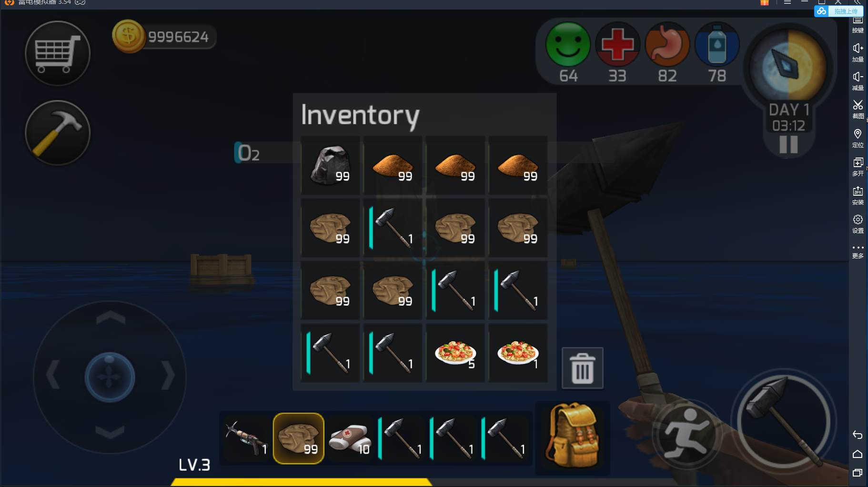The height and width of the screenshot is (487, 868).
Task: Tap the joystick right arrow
Action: coord(168,376)
